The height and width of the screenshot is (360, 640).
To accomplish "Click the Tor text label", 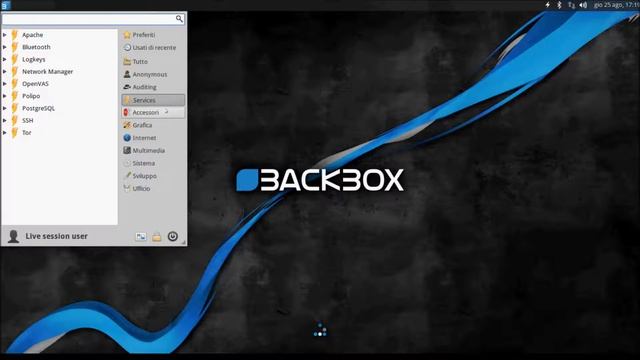I will coord(27,133).
